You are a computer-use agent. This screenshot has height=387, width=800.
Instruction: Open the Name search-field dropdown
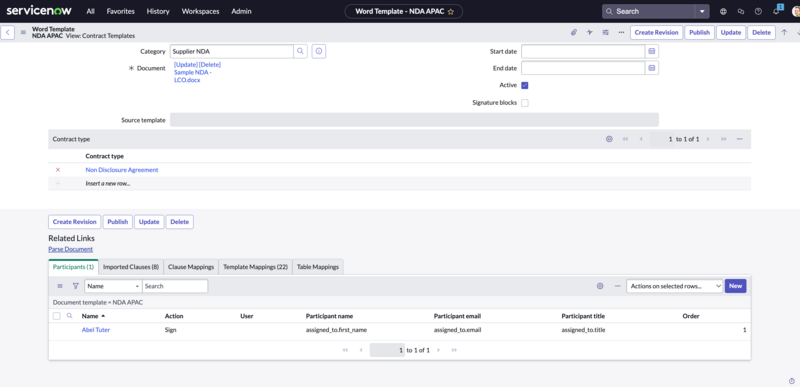113,286
